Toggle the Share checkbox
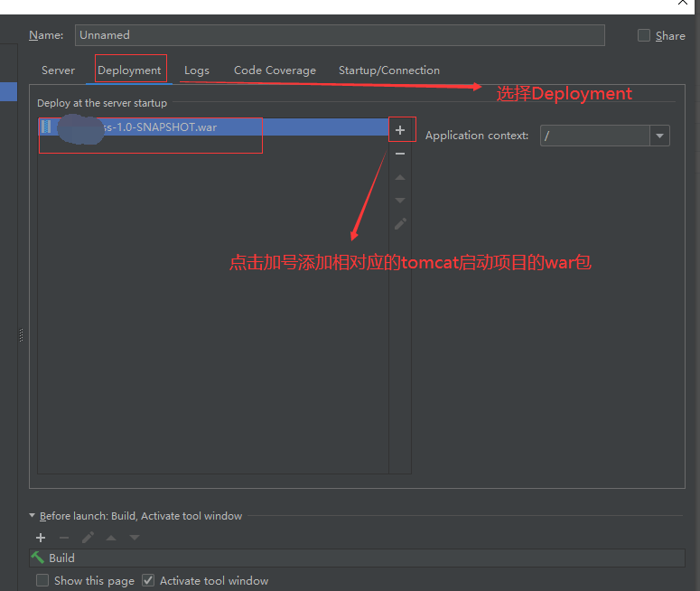Viewport: 700px width, 591px height. 644,35
